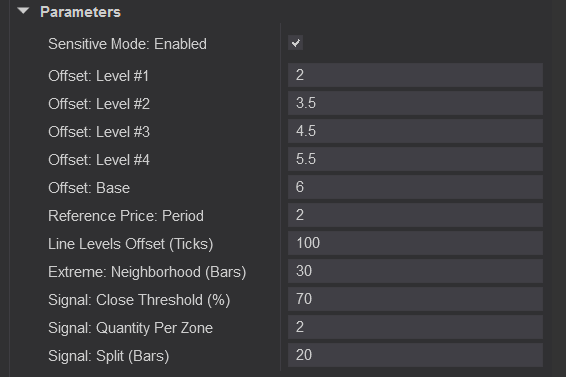The width and height of the screenshot is (566, 377).
Task: Select the Signal Quantity Per Zone field
Action: (x=415, y=327)
